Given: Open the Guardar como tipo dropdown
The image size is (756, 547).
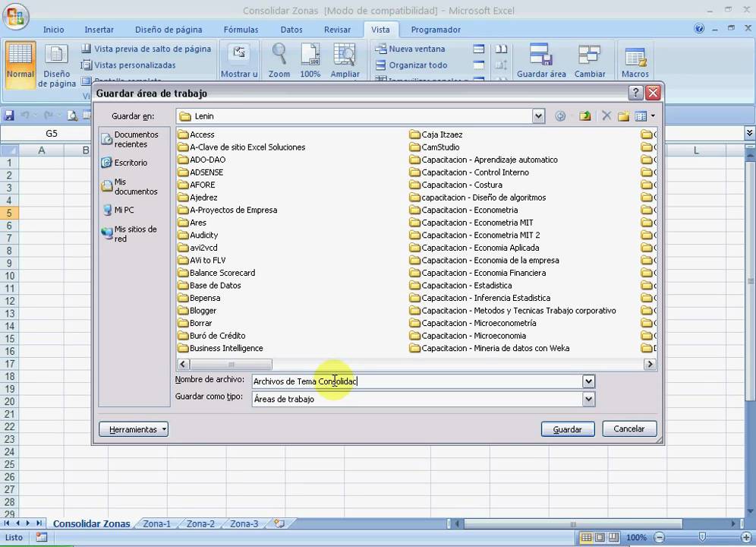Looking at the screenshot, I should coord(588,399).
